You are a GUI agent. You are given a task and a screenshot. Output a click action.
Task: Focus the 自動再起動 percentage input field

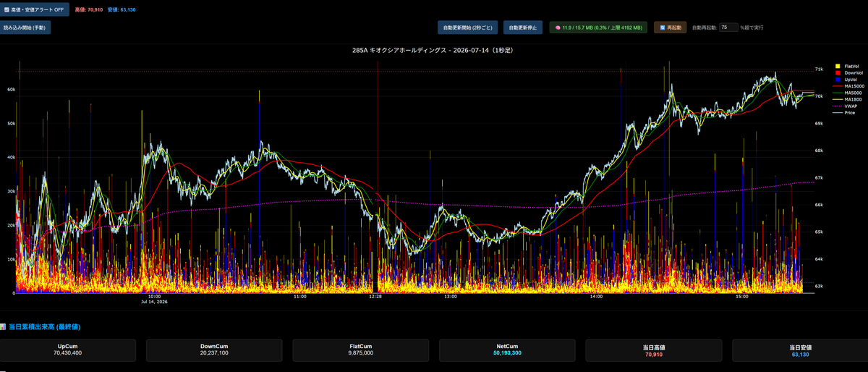(728, 28)
